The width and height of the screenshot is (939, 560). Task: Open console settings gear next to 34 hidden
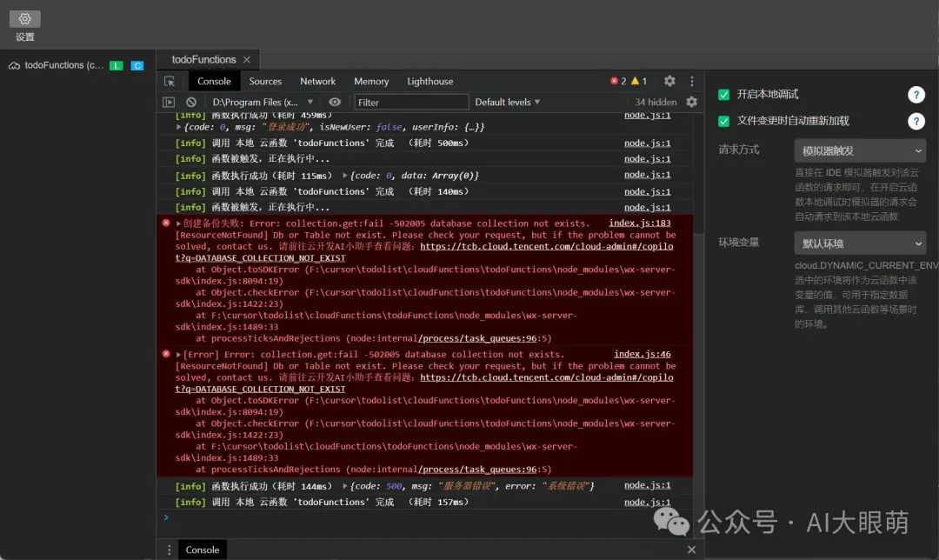click(x=691, y=102)
